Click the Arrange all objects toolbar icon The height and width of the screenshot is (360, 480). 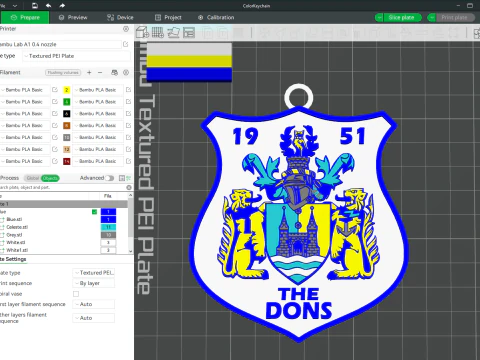click(189, 33)
